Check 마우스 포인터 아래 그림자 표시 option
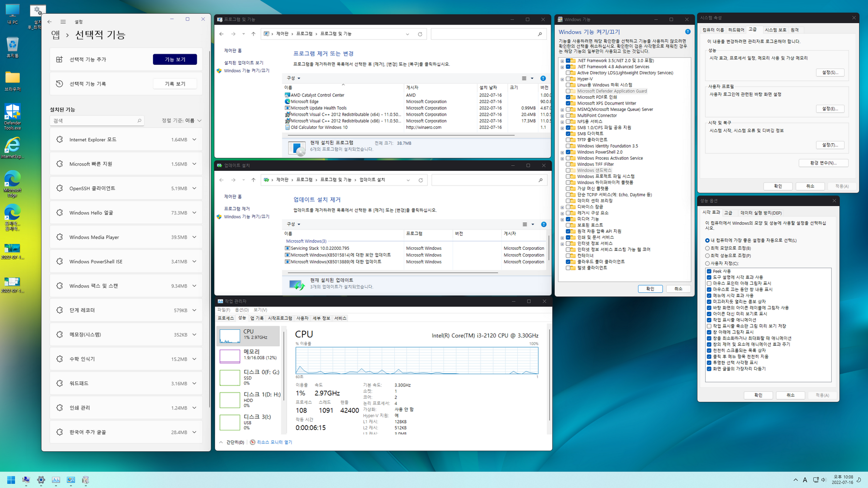Viewport: 868px width, 488px height. point(709,284)
